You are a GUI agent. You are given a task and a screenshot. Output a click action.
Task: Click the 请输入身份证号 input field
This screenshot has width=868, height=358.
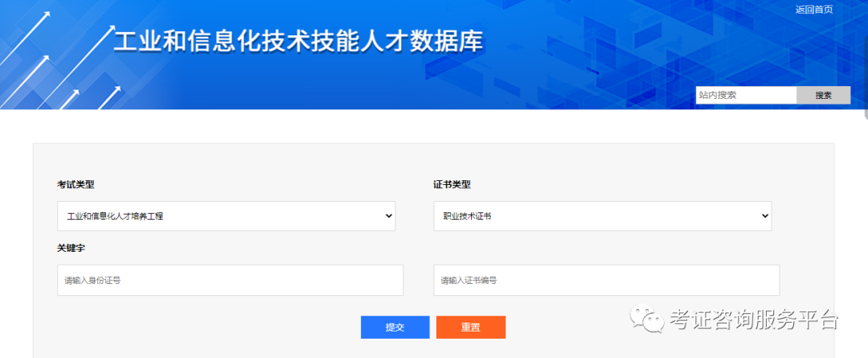pyautogui.click(x=231, y=281)
